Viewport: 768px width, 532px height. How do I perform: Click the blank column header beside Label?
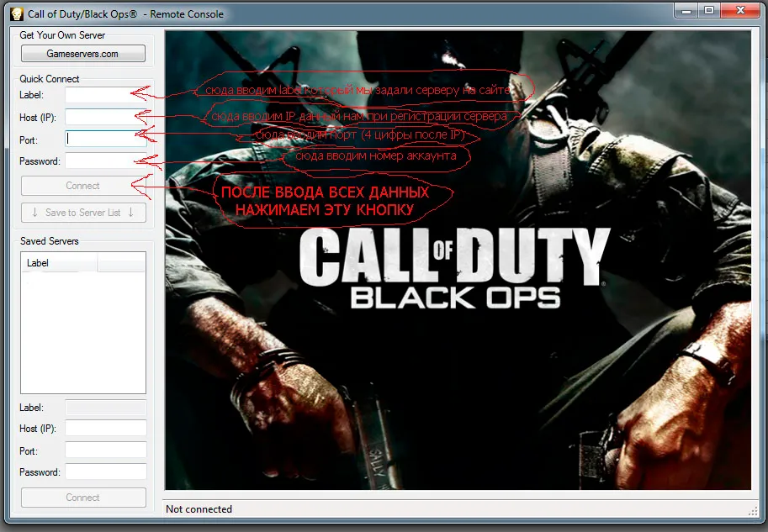pos(121,263)
